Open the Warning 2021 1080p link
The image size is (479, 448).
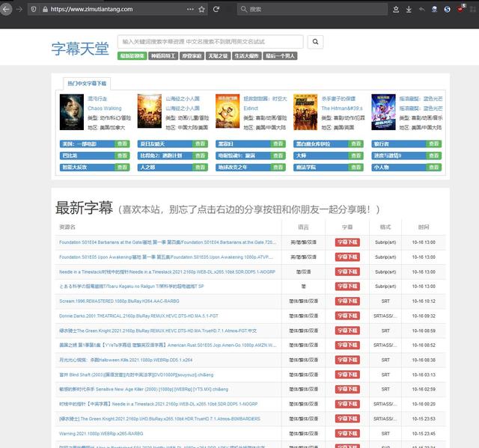point(101,434)
